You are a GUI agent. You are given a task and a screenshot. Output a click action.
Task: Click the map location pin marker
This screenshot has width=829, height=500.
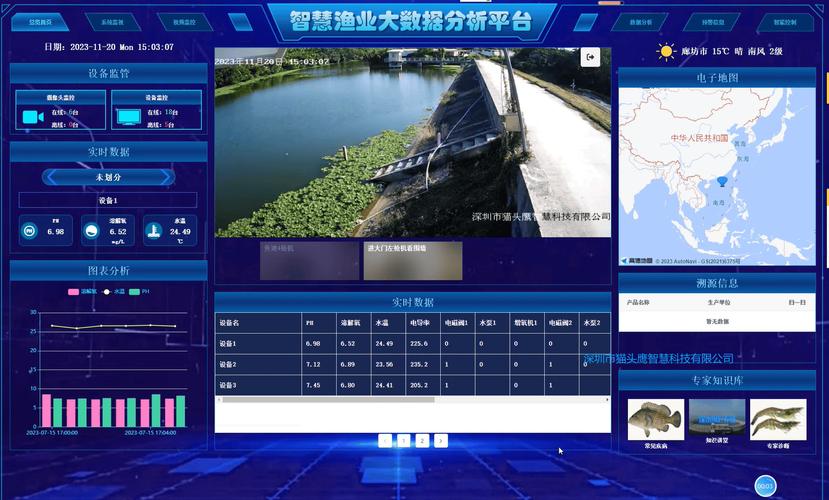coord(723,182)
